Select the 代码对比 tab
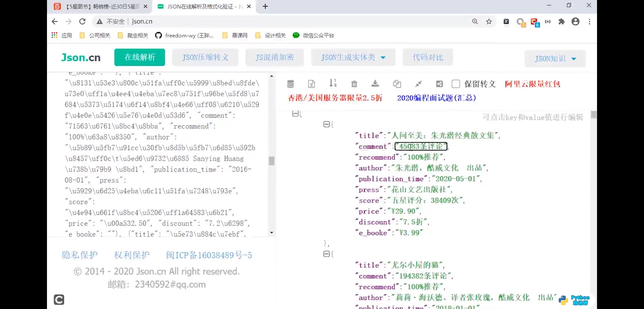The image size is (644, 309). (x=428, y=57)
